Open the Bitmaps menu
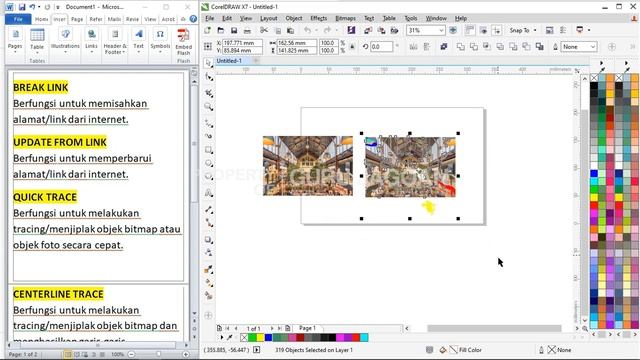This screenshot has width=640, height=360. click(345, 18)
